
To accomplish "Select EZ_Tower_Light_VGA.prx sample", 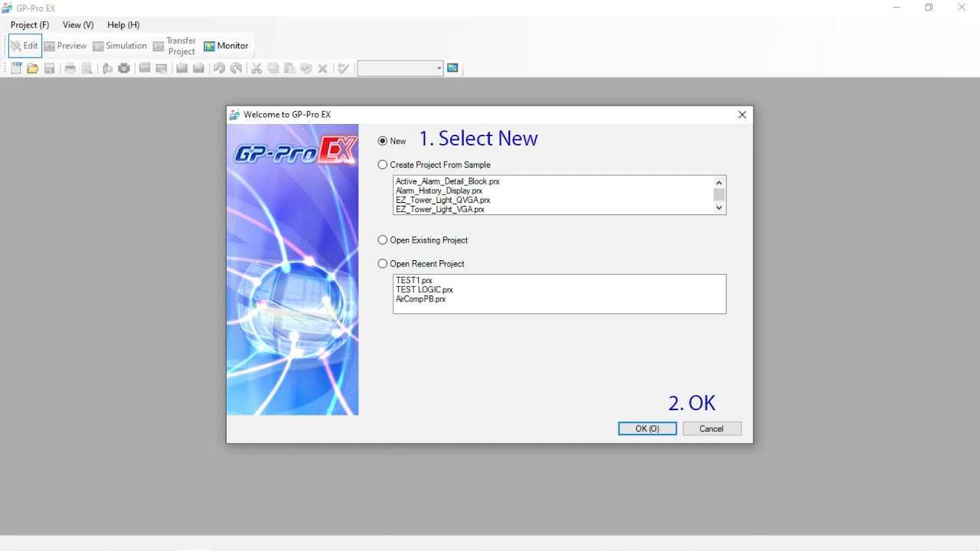I will 440,209.
